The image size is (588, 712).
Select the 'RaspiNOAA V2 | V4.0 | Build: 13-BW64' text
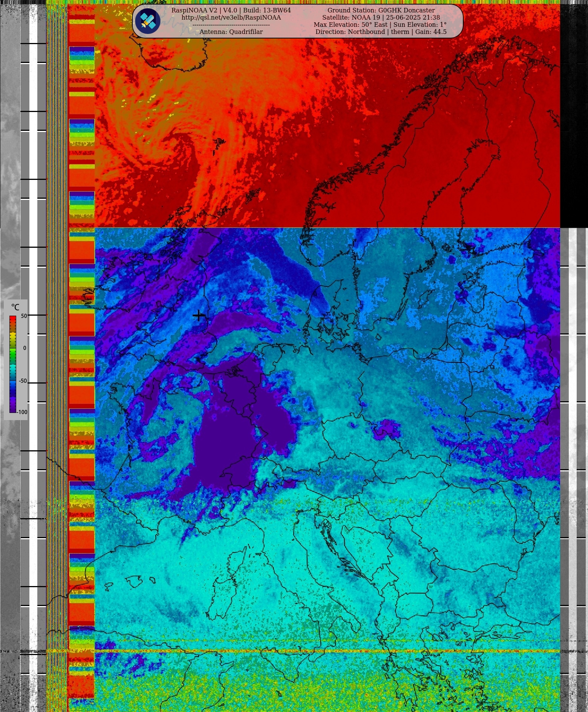click(231, 11)
